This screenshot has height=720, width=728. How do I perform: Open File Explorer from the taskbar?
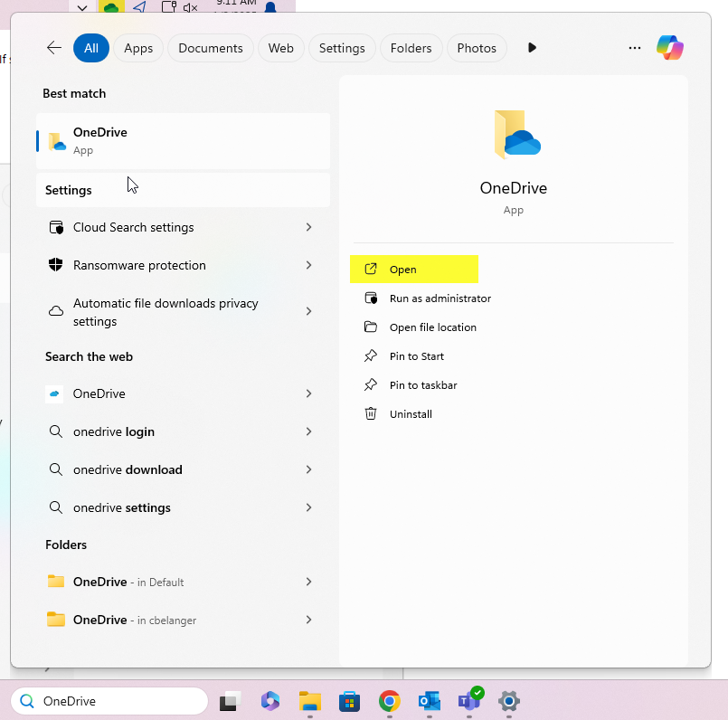pos(309,701)
